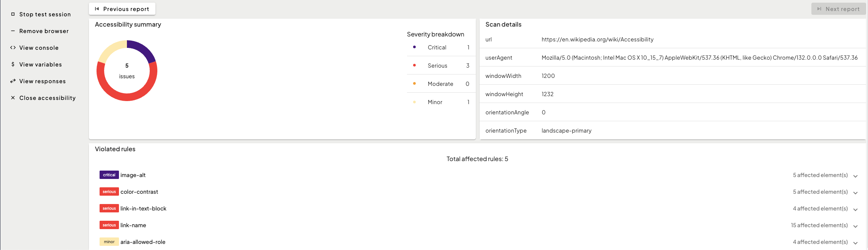Screen dimensions: 868x250
Task: Click the dollar sign icon for View variables
Action: tap(13, 64)
